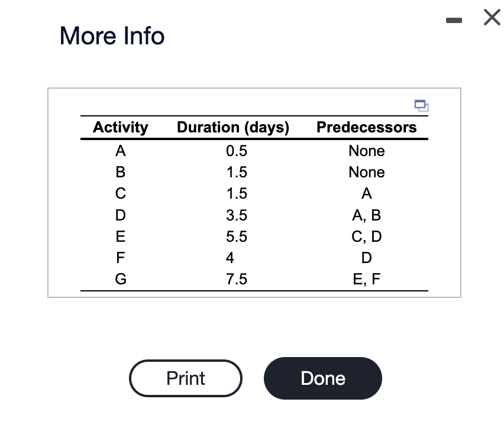Select Activity B in the table

pyautogui.click(x=120, y=172)
